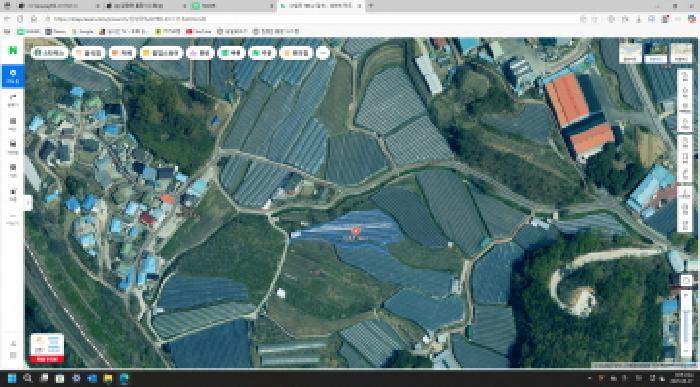Image resolution: width=700 pixels, height=387 pixels.
Task: Click the red button under the weather widget
Action: click(x=47, y=359)
